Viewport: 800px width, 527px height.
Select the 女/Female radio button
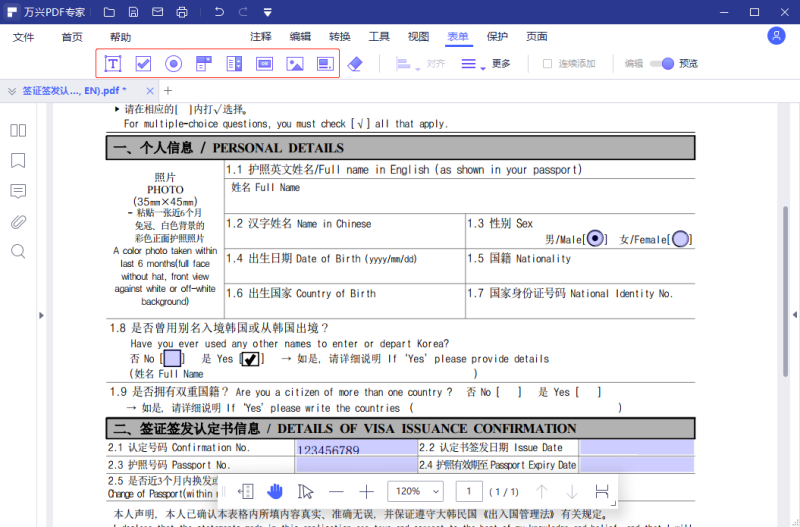pyautogui.click(x=680, y=239)
